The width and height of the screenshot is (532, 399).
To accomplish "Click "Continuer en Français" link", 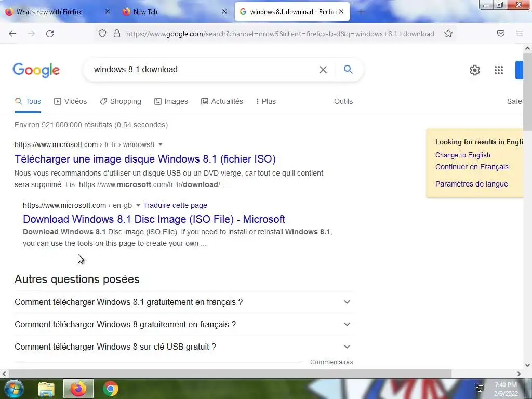I will tap(472, 167).
